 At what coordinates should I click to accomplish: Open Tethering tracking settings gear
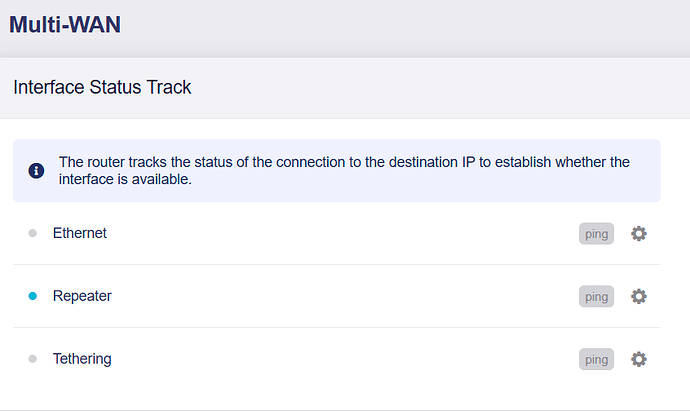coord(639,359)
